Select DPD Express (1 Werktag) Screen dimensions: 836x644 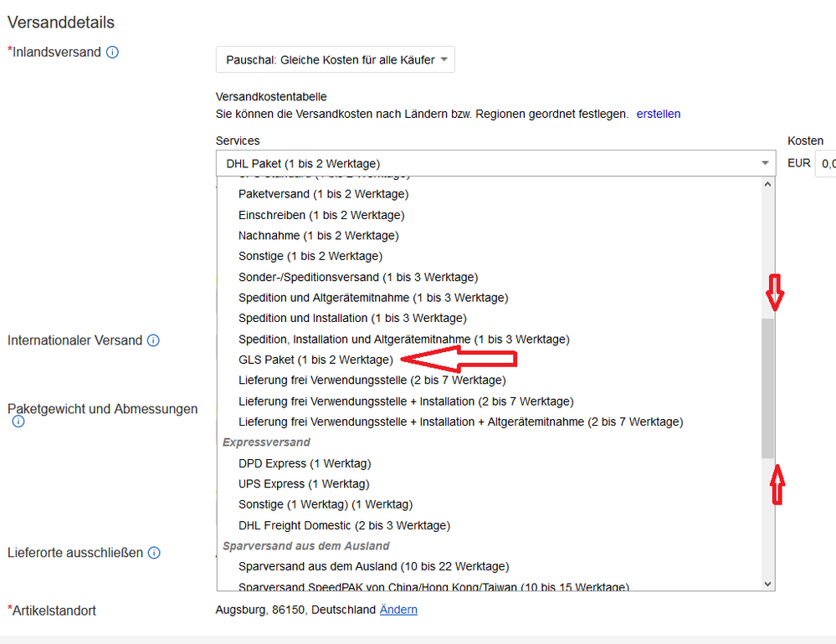[x=304, y=463]
